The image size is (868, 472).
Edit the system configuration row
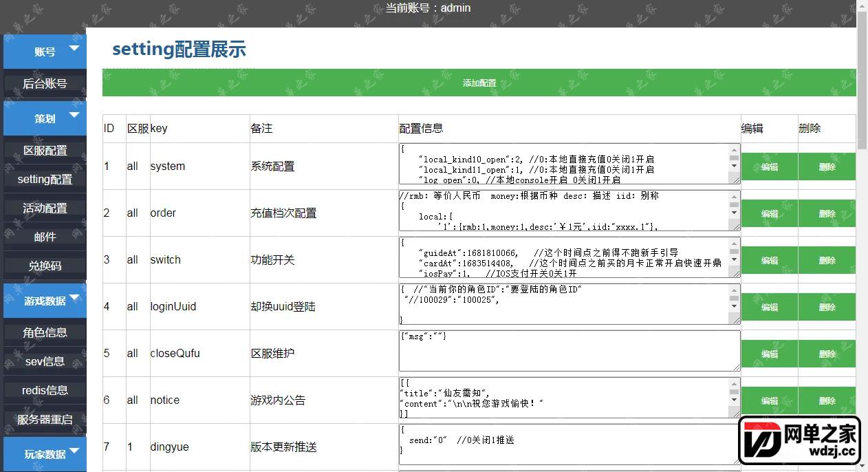tap(769, 167)
